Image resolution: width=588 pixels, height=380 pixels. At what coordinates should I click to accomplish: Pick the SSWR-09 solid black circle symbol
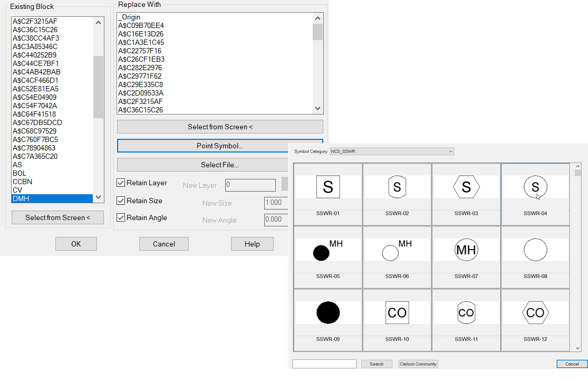(x=328, y=312)
